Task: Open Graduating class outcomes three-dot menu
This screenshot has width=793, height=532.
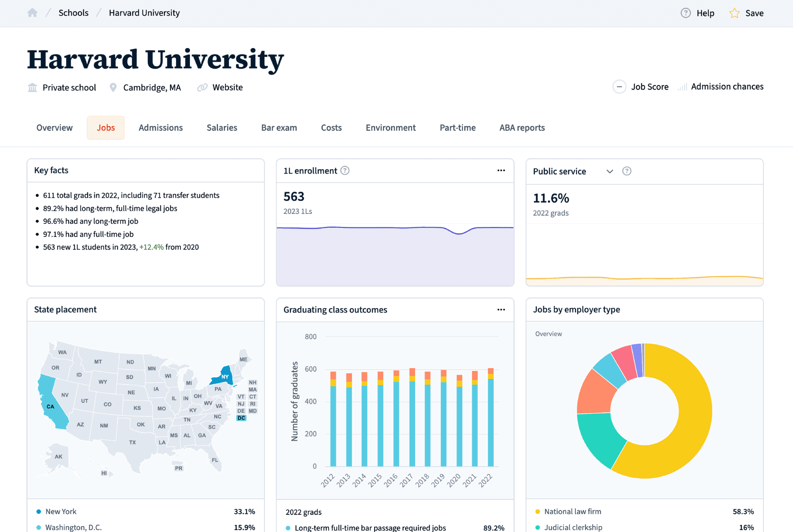Action: [501, 310]
